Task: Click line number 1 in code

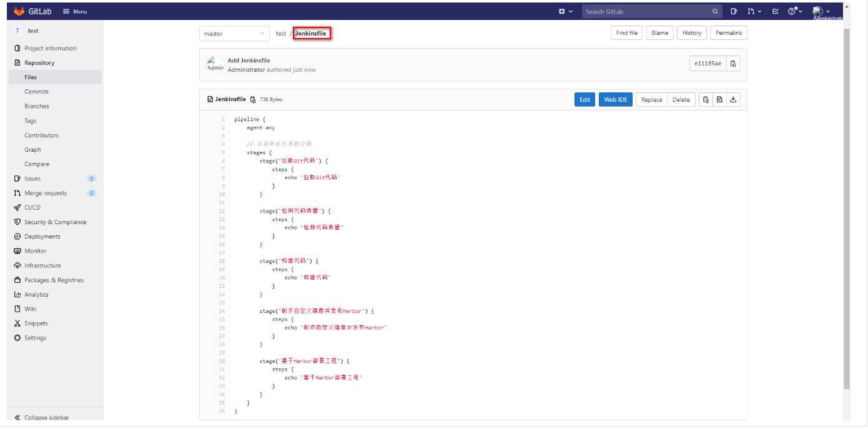Action: tap(223, 119)
